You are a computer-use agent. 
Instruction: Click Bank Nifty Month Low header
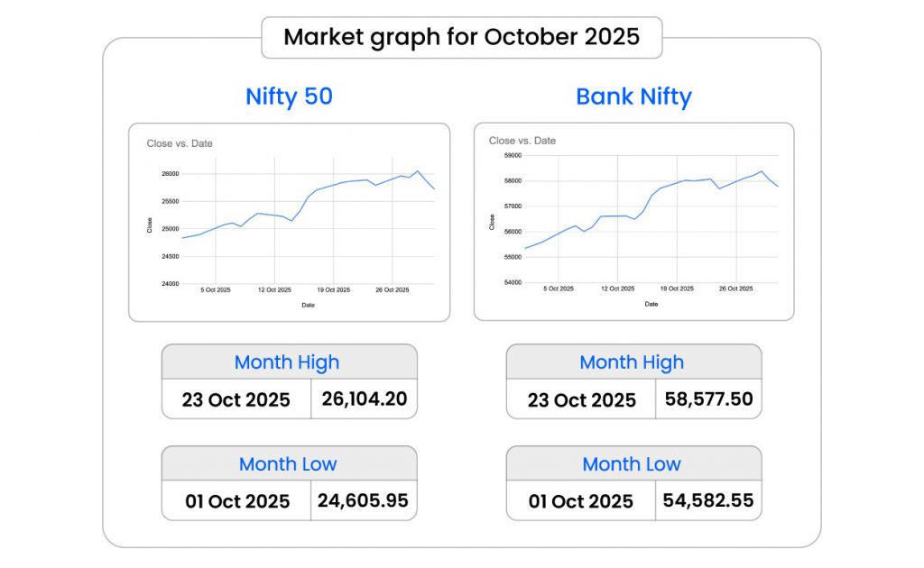pyautogui.click(x=632, y=464)
